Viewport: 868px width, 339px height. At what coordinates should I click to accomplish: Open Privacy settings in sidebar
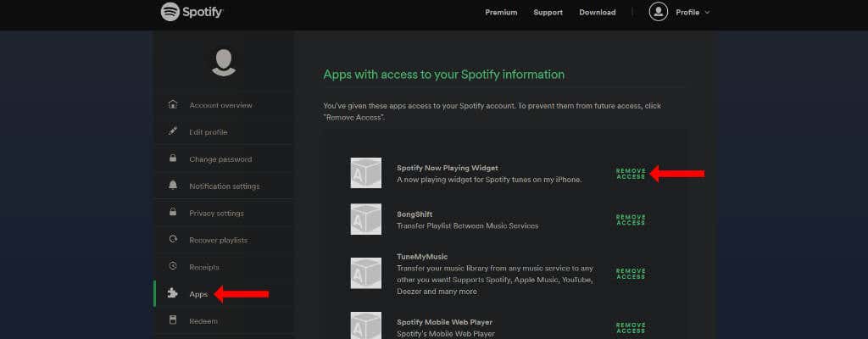216,213
